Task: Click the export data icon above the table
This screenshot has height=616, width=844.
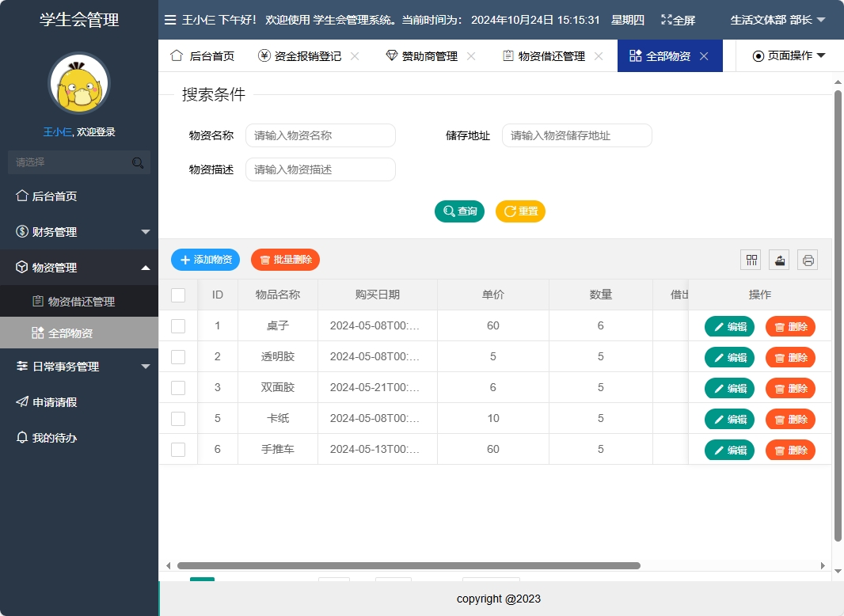Action: pyautogui.click(x=778, y=259)
